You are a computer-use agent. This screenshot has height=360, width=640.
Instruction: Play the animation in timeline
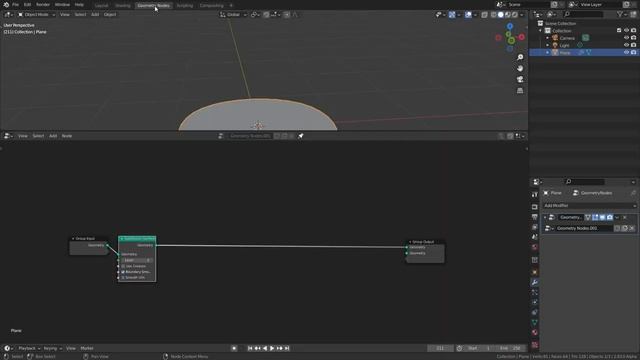(272, 348)
